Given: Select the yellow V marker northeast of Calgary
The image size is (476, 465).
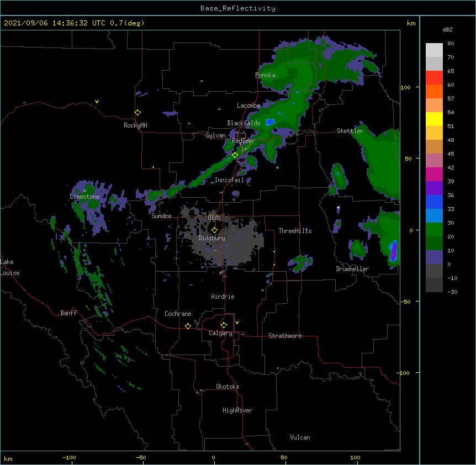Looking at the screenshot, I should 237,323.
